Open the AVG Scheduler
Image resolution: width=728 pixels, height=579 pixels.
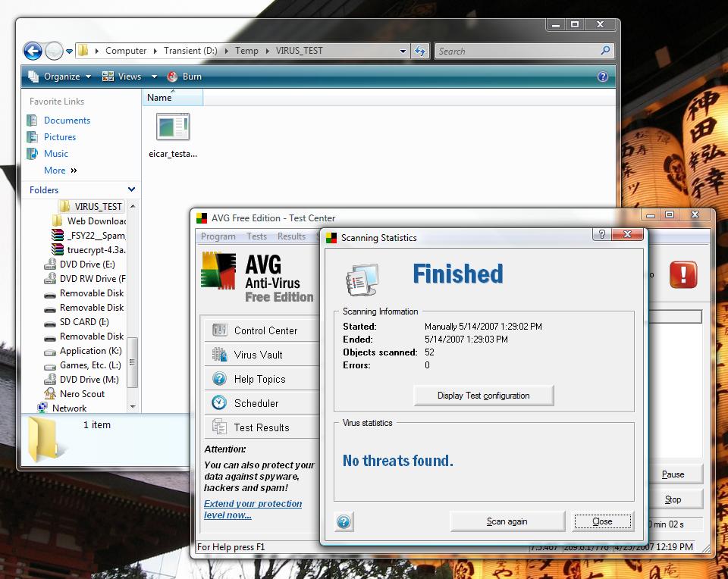click(x=256, y=403)
